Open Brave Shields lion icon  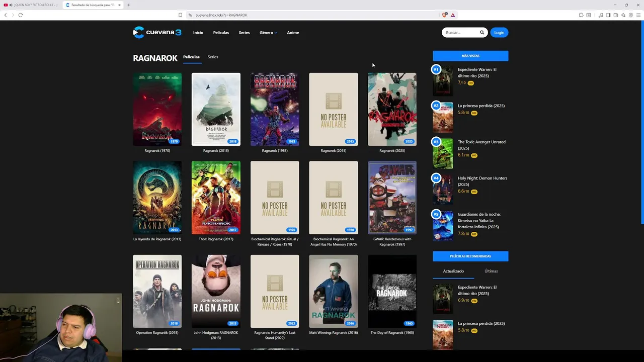tap(444, 15)
